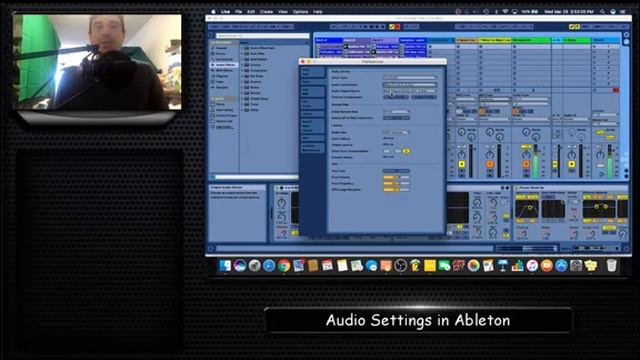Toggle the second mixer track's orange activator button

click(x=490, y=164)
